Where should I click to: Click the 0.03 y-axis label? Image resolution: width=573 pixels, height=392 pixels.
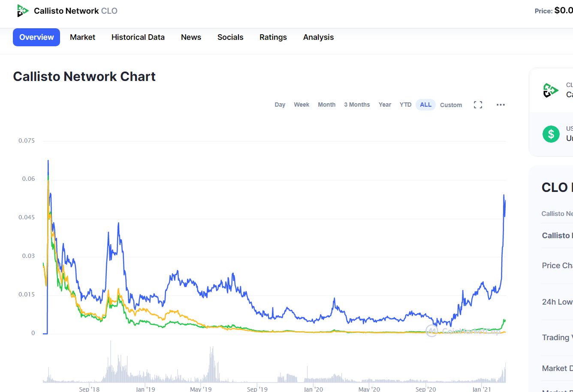pyautogui.click(x=29, y=256)
